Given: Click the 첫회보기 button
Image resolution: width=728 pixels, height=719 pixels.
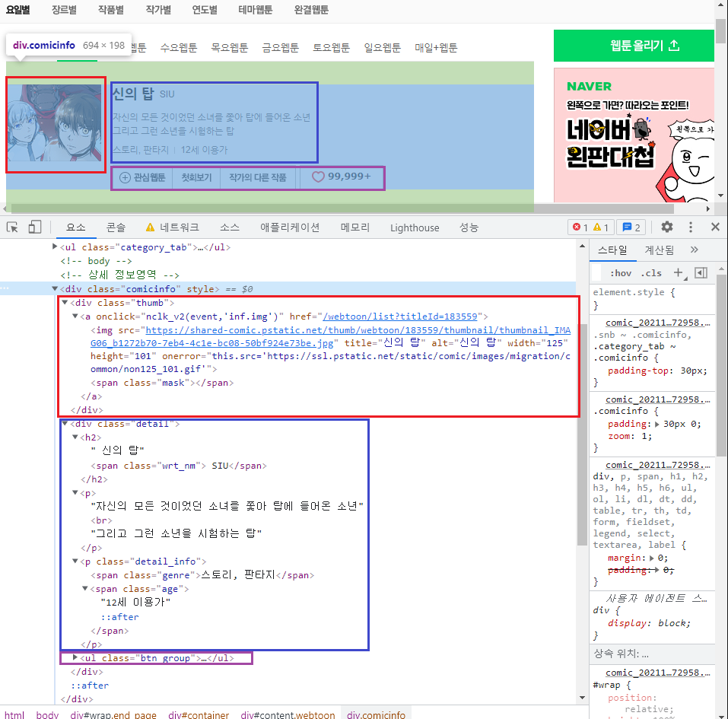Looking at the screenshot, I should pos(196,177).
